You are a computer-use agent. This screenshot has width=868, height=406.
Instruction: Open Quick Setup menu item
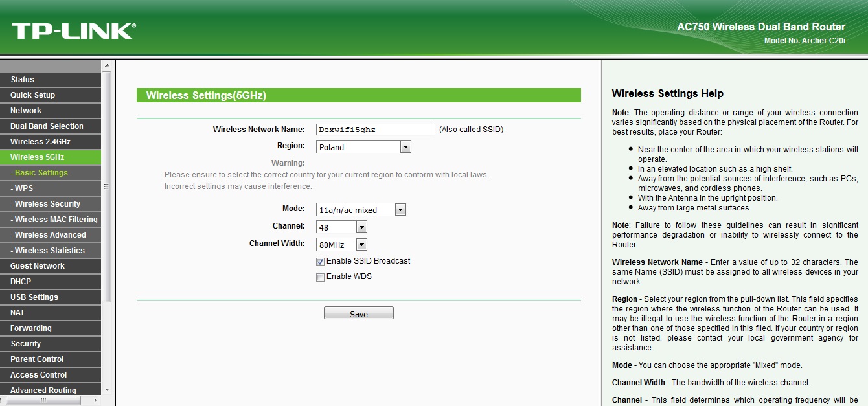[x=51, y=95]
